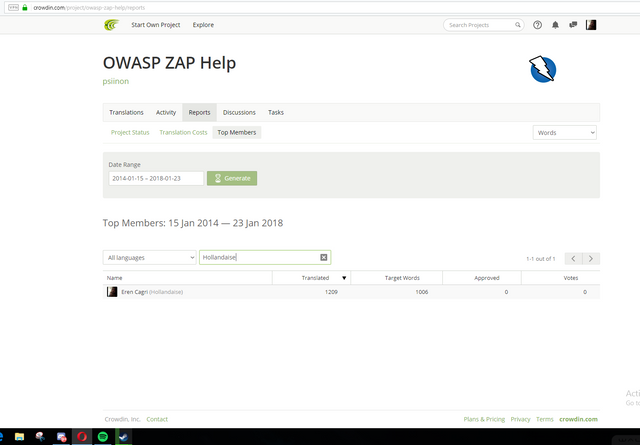Clear the Hollandaise search filter
This screenshot has width=640, height=445.
tap(324, 257)
